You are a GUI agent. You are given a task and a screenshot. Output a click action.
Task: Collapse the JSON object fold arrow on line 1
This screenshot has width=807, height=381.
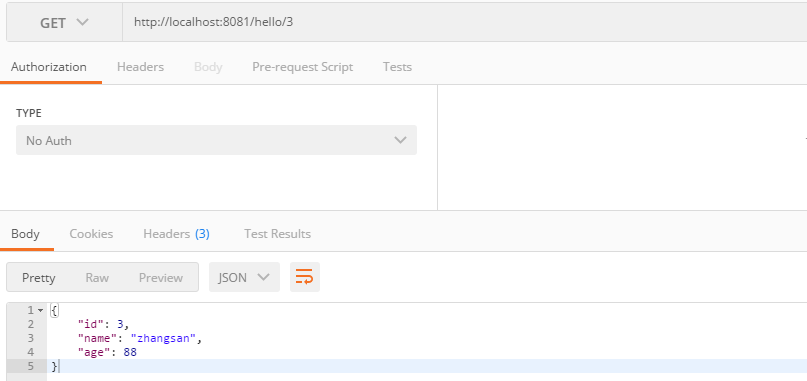pyautogui.click(x=41, y=310)
